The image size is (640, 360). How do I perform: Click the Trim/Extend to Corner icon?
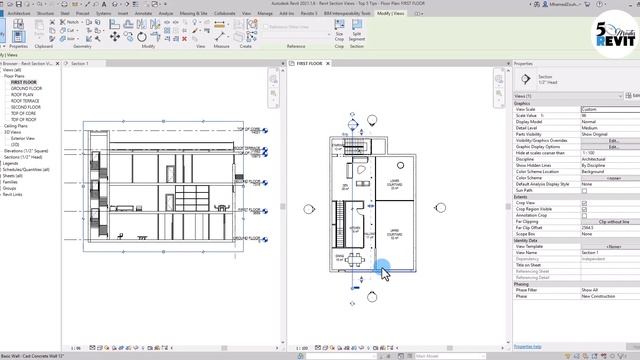tap(156, 37)
